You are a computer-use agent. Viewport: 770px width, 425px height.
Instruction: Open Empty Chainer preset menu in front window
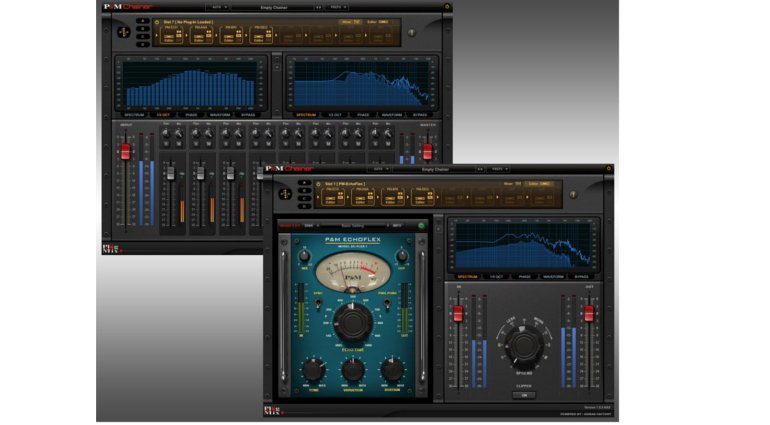click(x=435, y=169)
